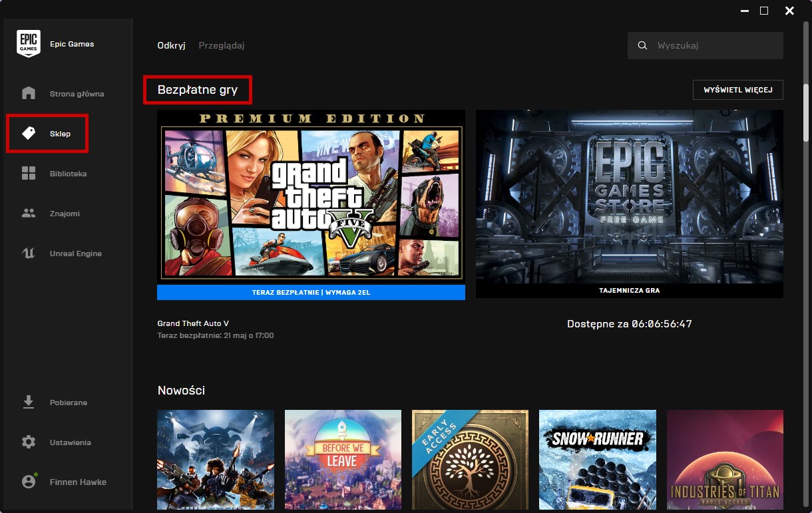This screenshot has height=513, width=812.
Task: Click the Teraz bezpłatnie blue banner
Action: tap(311, 292)
